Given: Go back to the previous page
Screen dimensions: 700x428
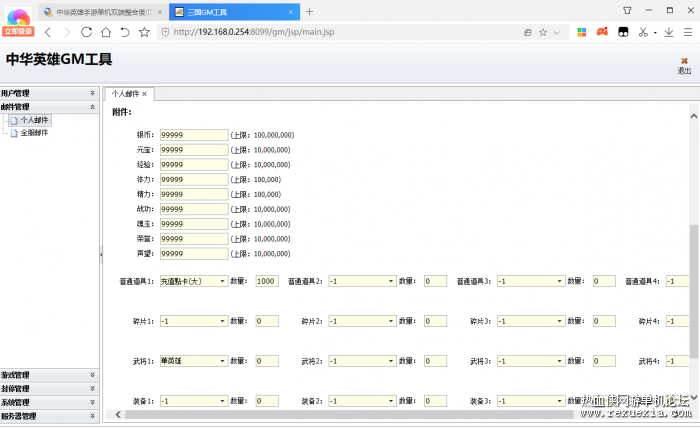Looking at the screenshot, I should pos(48,32).
